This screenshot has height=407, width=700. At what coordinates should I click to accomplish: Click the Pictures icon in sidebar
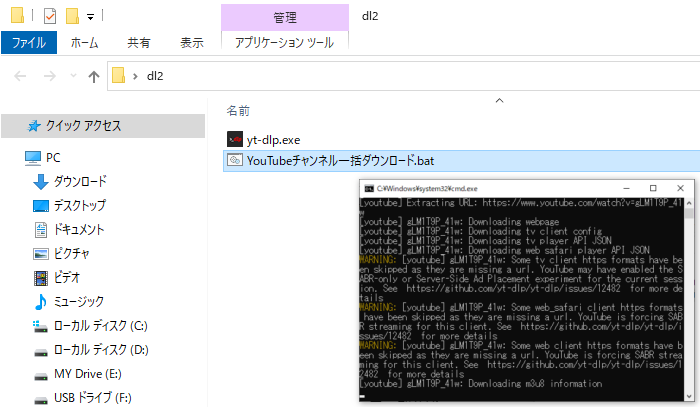[x=41, y=254]
